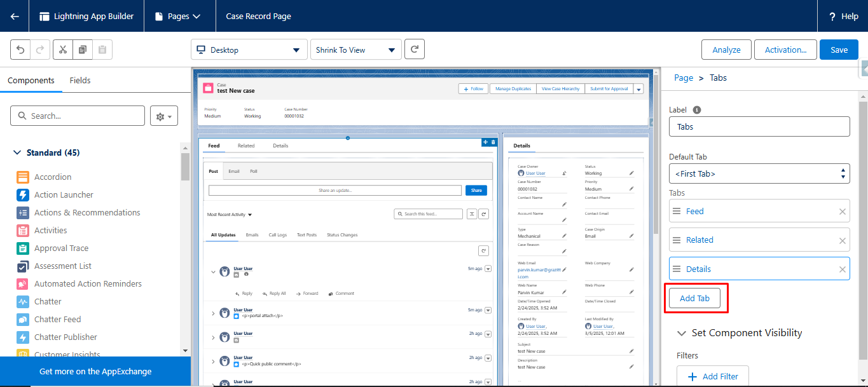Viewport: 868px width, 387px height.
Task: Select Automated Action Reminders component icon
Action: (23, 284)
